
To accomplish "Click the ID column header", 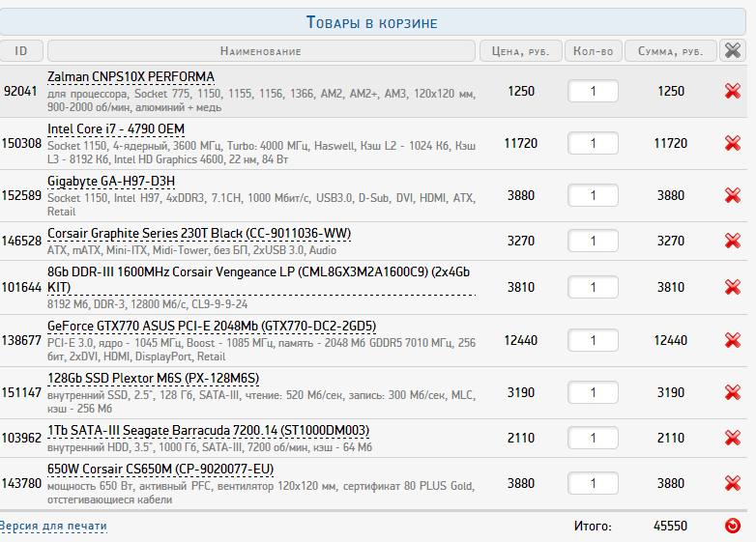I will (x=20, y=50).
